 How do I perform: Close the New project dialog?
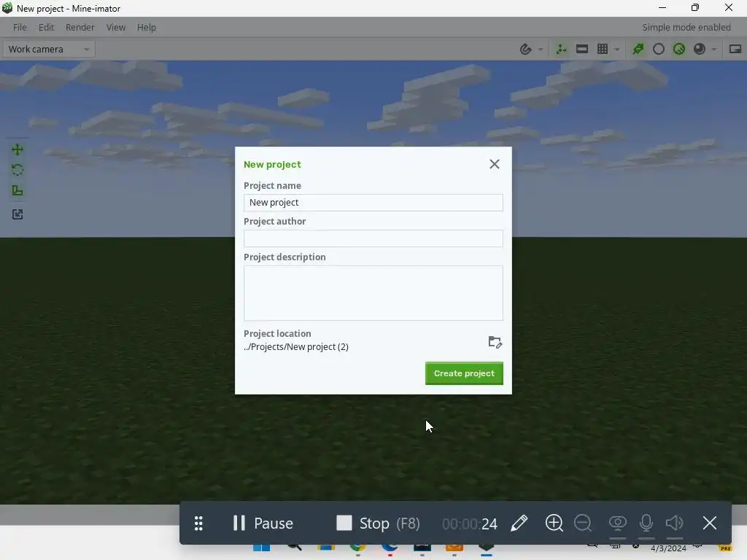pyautogui.click(x=495, y=164)
